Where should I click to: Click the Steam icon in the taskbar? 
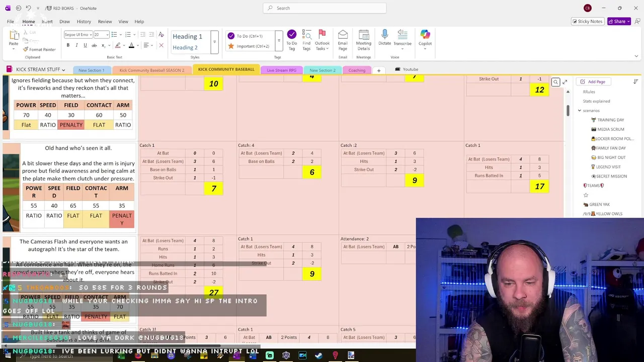coord(318,356)
